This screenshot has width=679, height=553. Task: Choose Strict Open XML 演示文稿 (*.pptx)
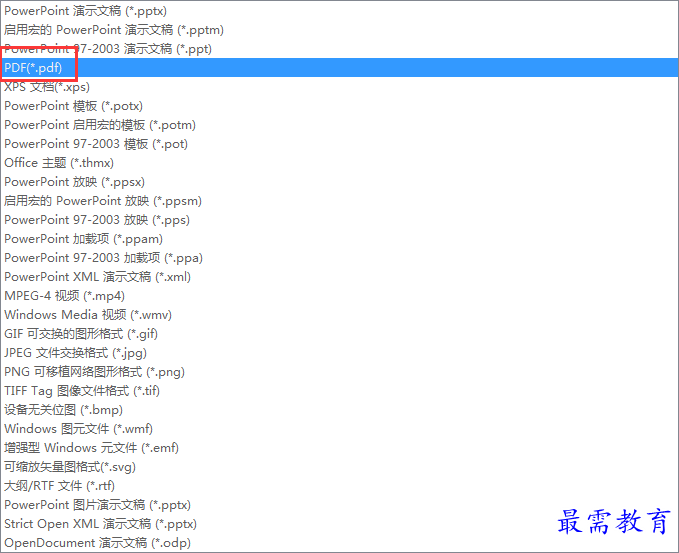[339, 524]
